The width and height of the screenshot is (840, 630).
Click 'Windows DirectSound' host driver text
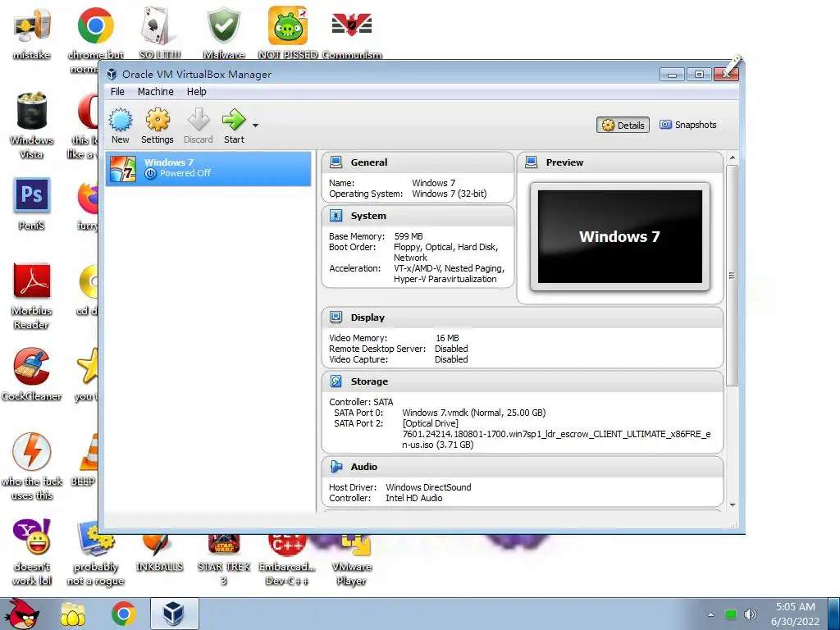point(428,487)
